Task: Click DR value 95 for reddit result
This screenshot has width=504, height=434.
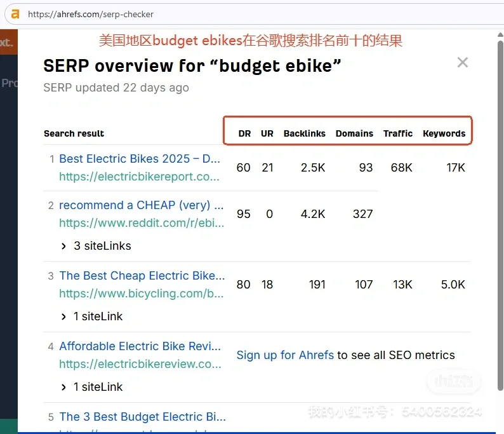Action: coord(243,214)
